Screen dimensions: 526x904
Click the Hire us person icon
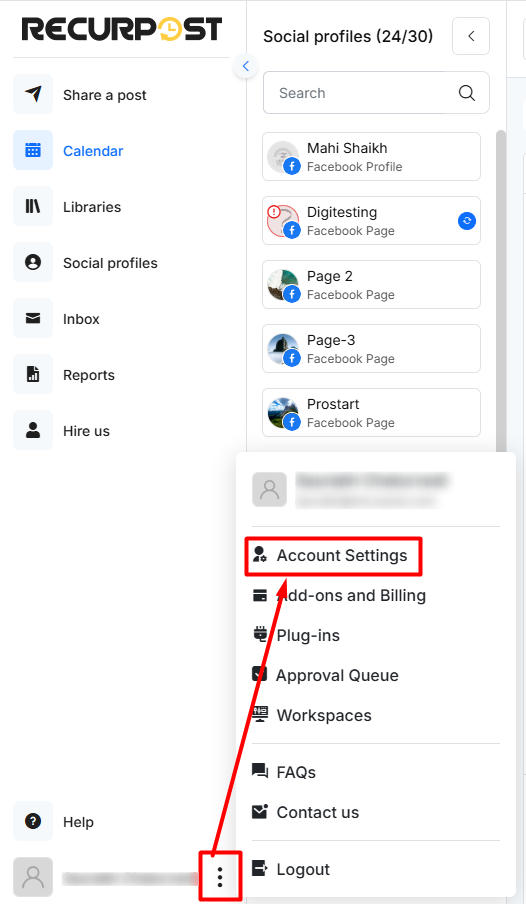[x=33, y=430]
